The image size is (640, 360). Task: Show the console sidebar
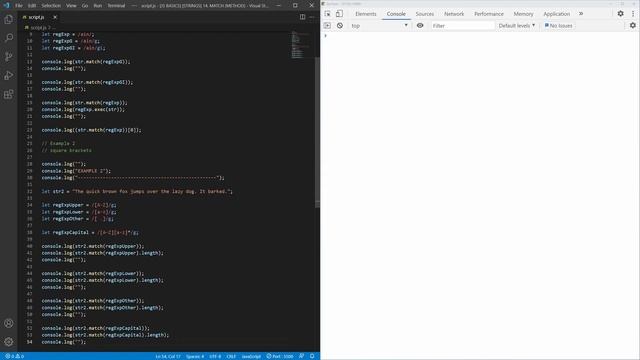pyautogui.click(x=327, y=26)
